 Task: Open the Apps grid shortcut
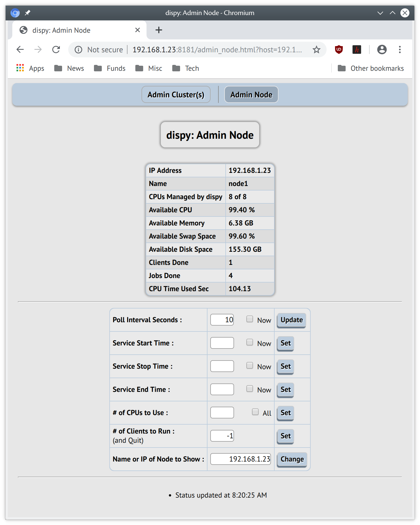(x=30, y=68)
